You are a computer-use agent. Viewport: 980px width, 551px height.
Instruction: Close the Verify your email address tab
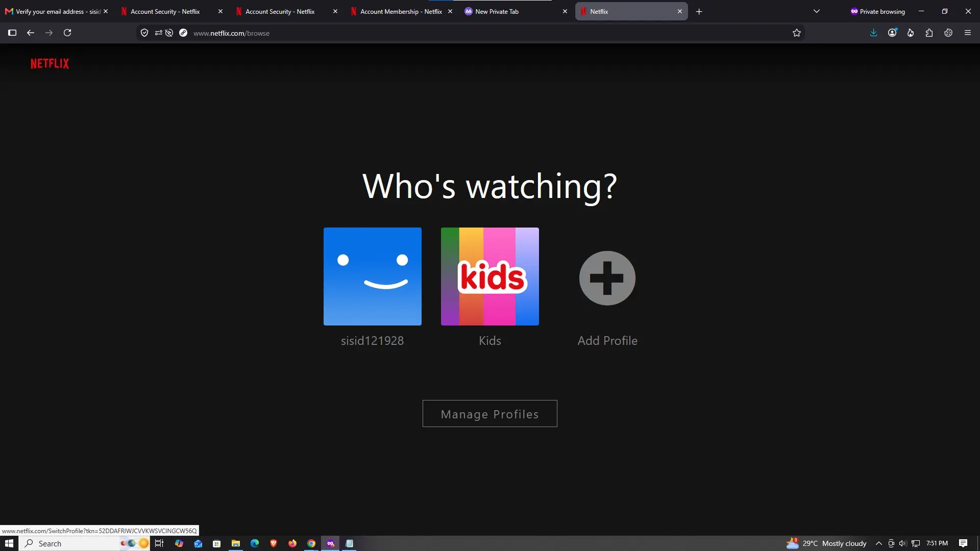click(x=106, y=11)
